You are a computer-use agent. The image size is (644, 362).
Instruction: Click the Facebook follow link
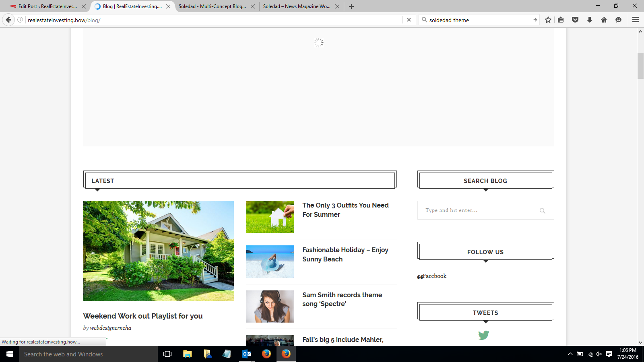tap(435, 276)
